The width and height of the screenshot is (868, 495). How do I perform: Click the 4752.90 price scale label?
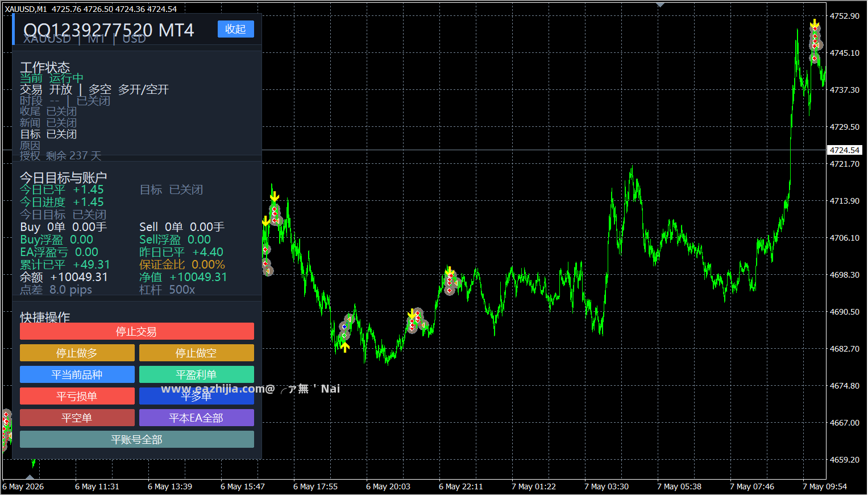(845, 16)
